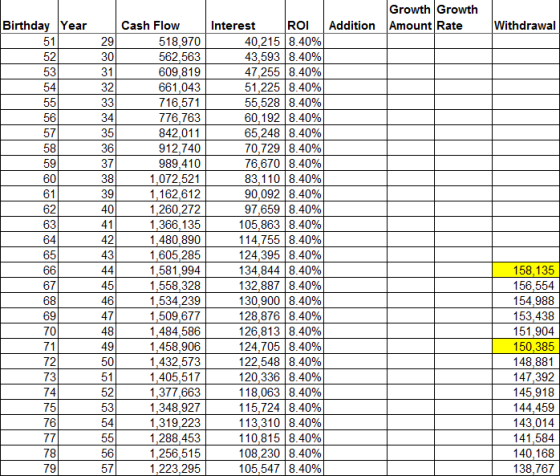Select the Growth Amount column header
Image resolution: width=560 pixels, height=476 pixels.
click(410, 17)
